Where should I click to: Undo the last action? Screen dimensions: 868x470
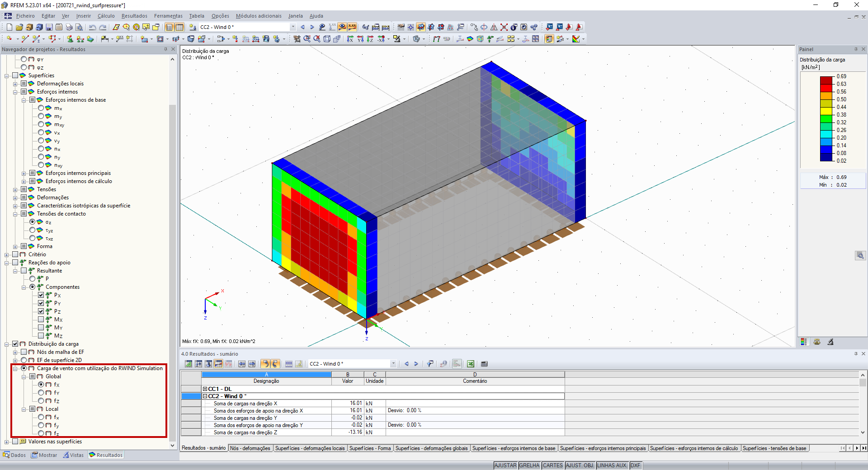tap(93, 27)
